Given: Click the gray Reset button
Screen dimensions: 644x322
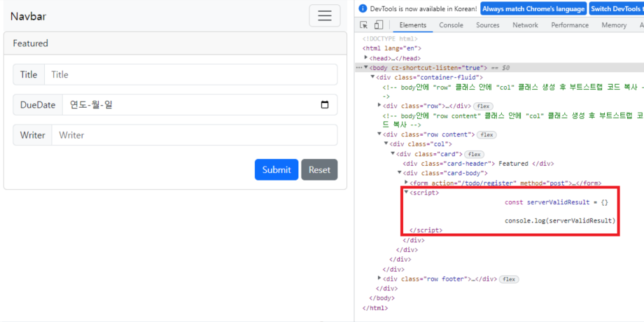Looking at the screenshot, I should click(319, 169).
